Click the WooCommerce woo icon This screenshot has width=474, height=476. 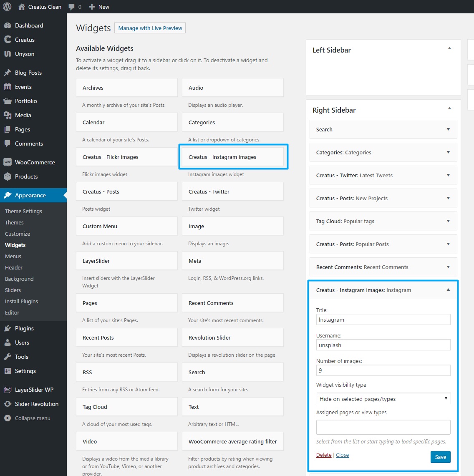[x=8, y=162]
